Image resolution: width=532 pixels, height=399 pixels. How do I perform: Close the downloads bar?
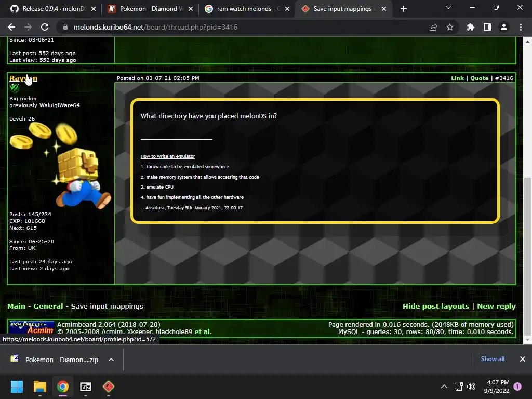[523, 359]
